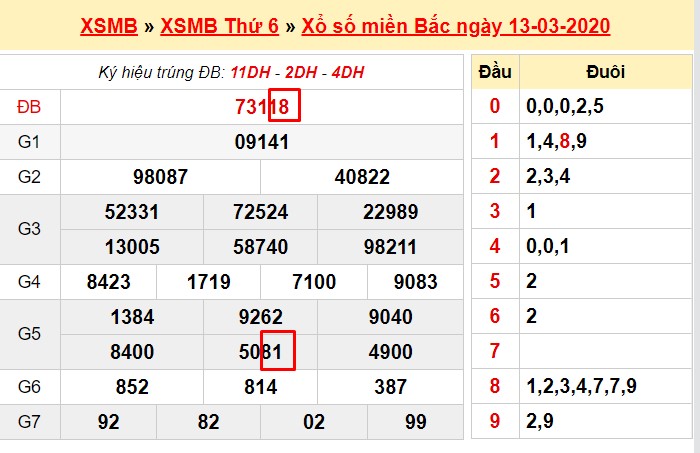This screenshot has width=700, height=453.
Task: Select G4 number 9083
Action: pos(415,282)
